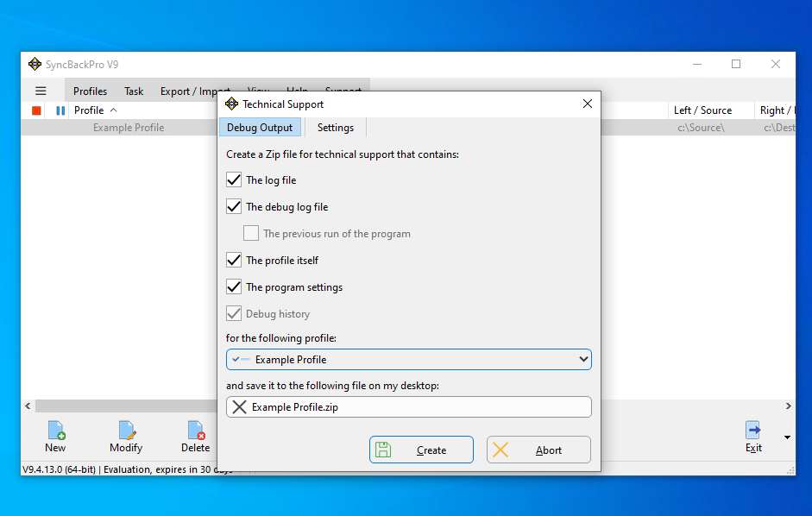Click the Create button
Image resolution: width=812 pixels, height=516 pixels.
tap(422, 450)
